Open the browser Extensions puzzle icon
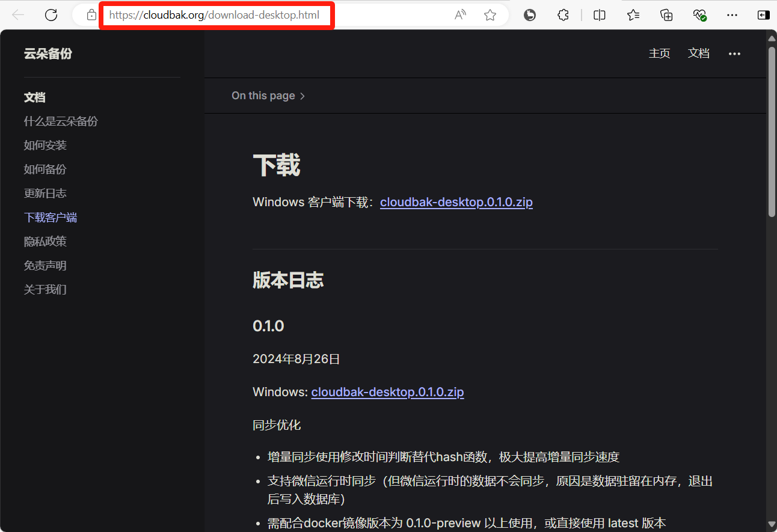Image resolution: width=777 pixels, height=532 pixels. coord(563,15)
